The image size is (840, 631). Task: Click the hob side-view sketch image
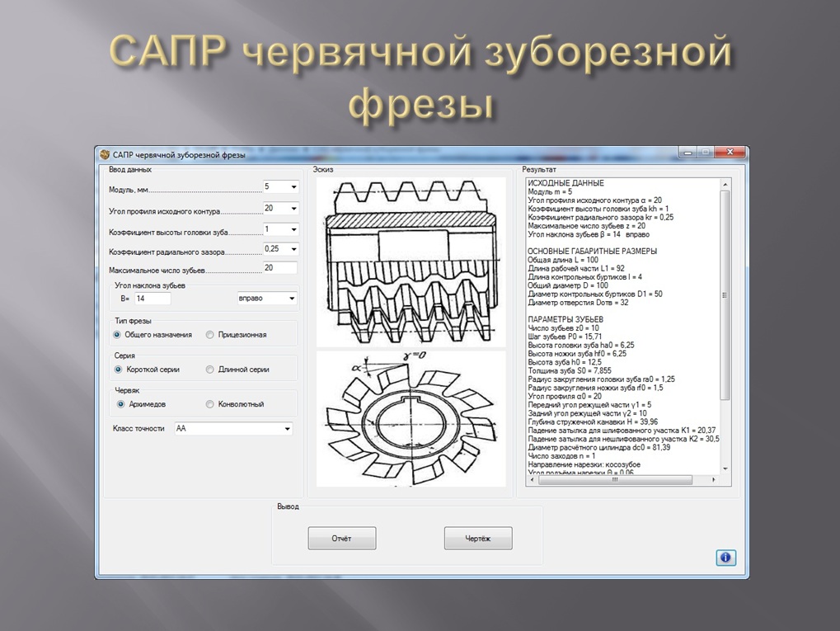pos(411,262)
